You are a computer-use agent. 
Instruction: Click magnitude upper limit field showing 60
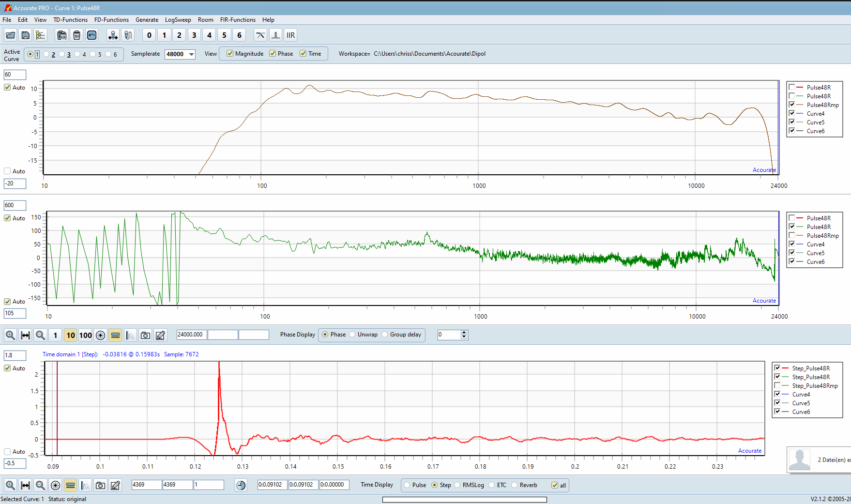click(15, 75)
